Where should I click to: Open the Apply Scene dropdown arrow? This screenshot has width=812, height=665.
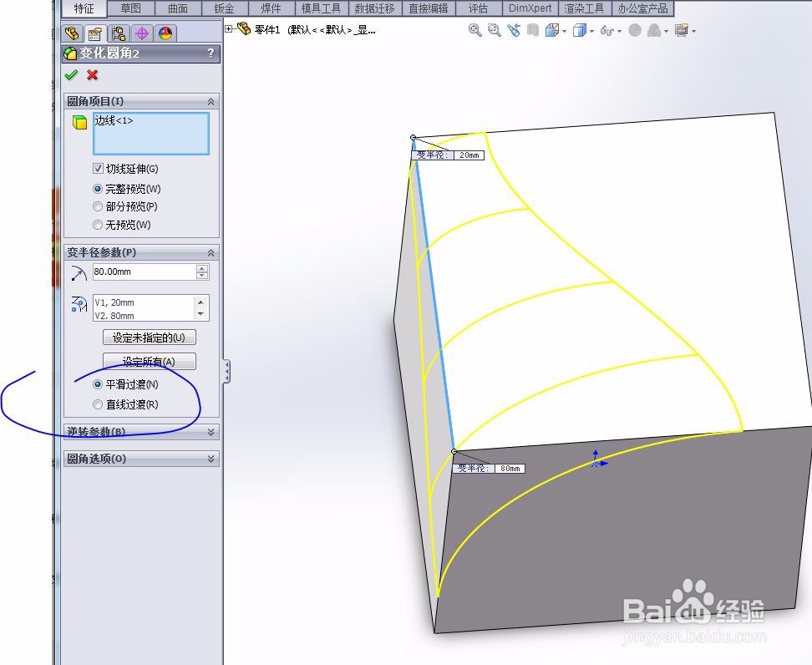666,32
